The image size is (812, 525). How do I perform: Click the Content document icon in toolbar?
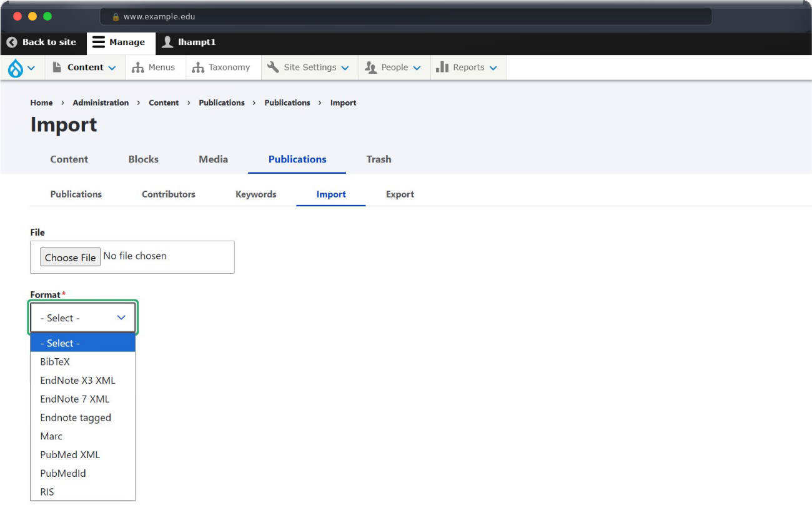[57, 67]
